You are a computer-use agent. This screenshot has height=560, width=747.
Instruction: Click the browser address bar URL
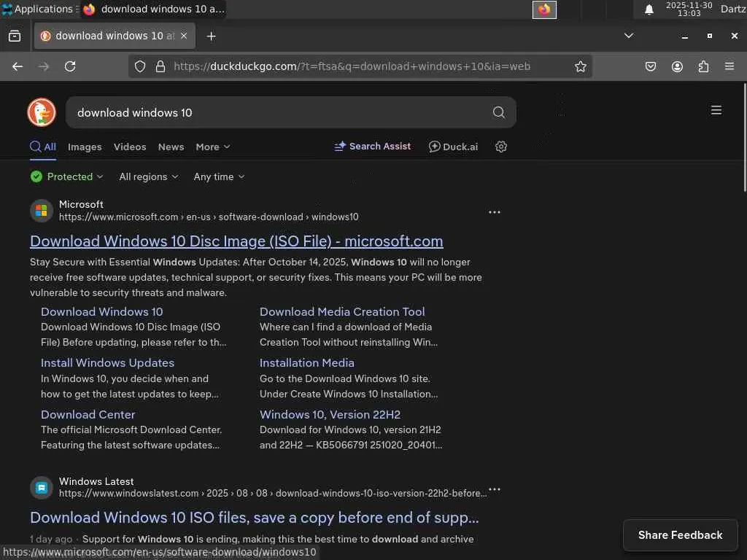[352, 66]
